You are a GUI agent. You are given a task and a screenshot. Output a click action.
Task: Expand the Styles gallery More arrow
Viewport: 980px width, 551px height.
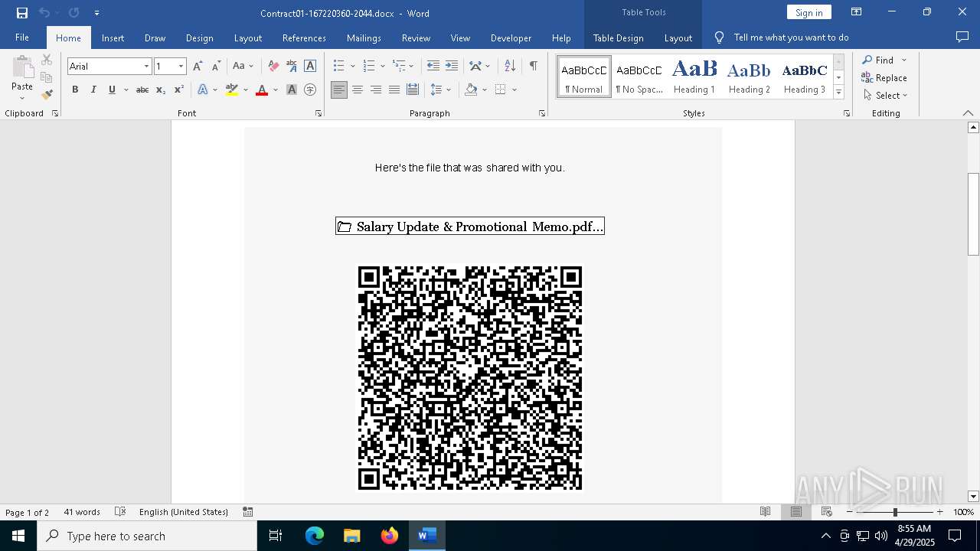click(x=839, y=92)
